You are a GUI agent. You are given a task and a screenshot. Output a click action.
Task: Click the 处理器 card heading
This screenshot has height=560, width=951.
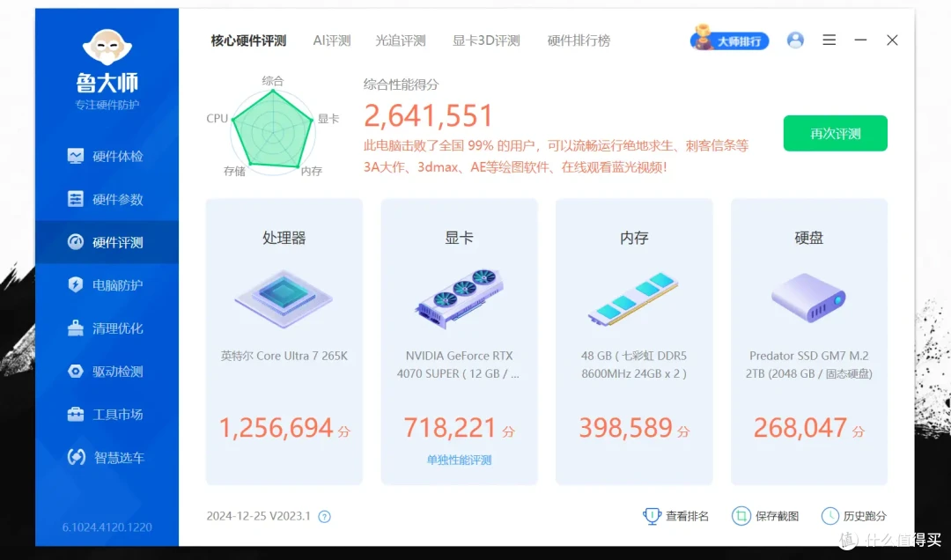(x=284, y=238)
